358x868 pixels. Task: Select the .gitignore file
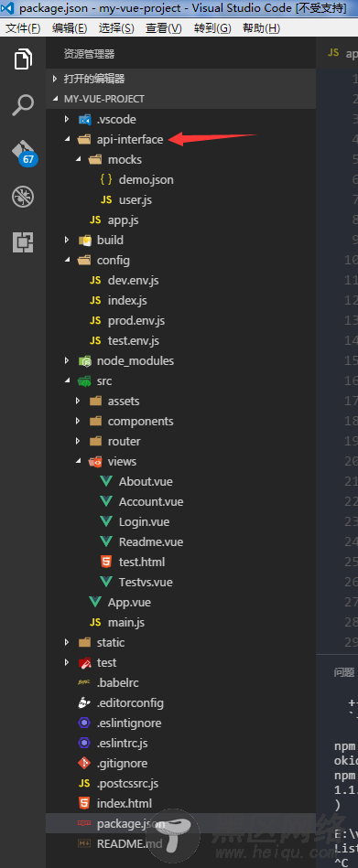coord(122,763)
